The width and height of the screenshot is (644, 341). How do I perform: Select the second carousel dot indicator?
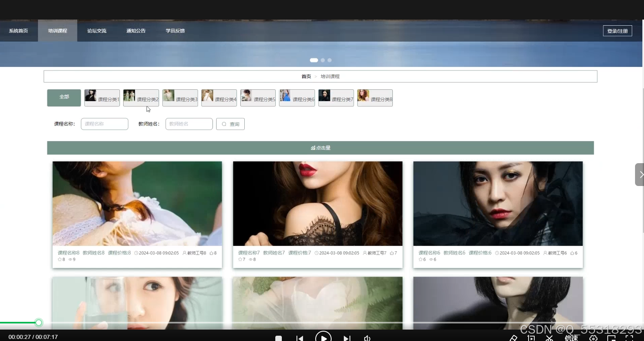pos(323,60)
